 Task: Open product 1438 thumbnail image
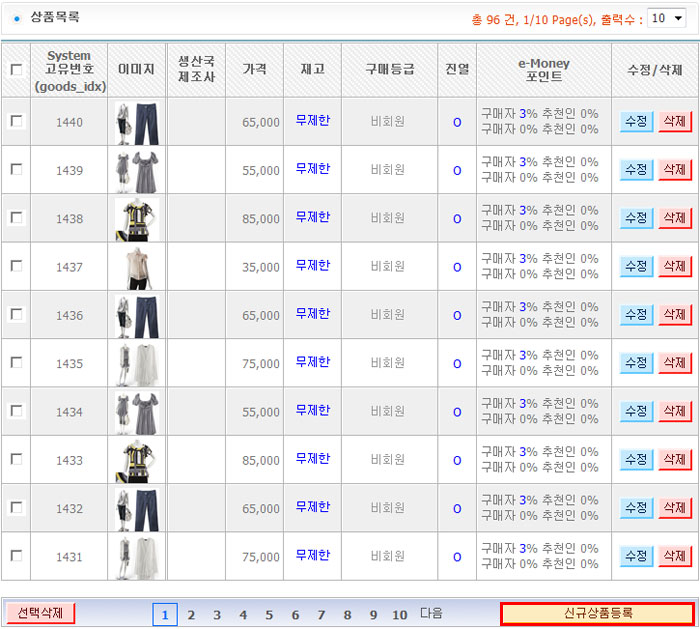coord(137,220)
